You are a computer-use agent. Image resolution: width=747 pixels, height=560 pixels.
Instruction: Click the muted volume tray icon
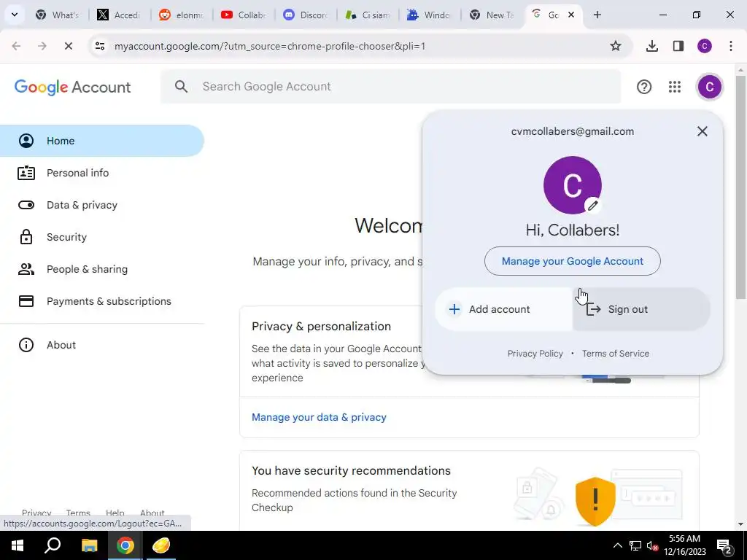tap(652, 545)
